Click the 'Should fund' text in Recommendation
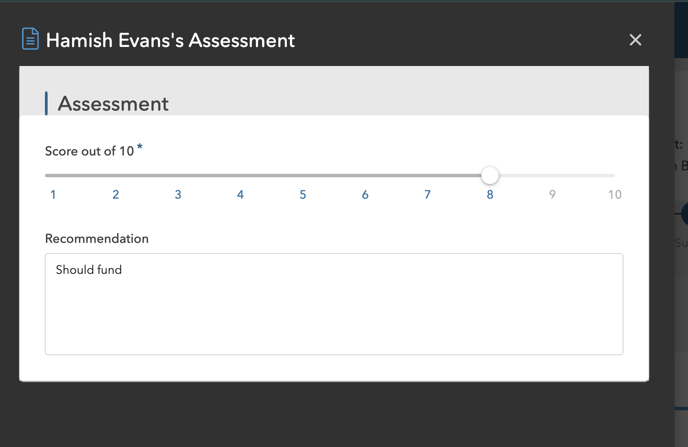 point(89,269)
